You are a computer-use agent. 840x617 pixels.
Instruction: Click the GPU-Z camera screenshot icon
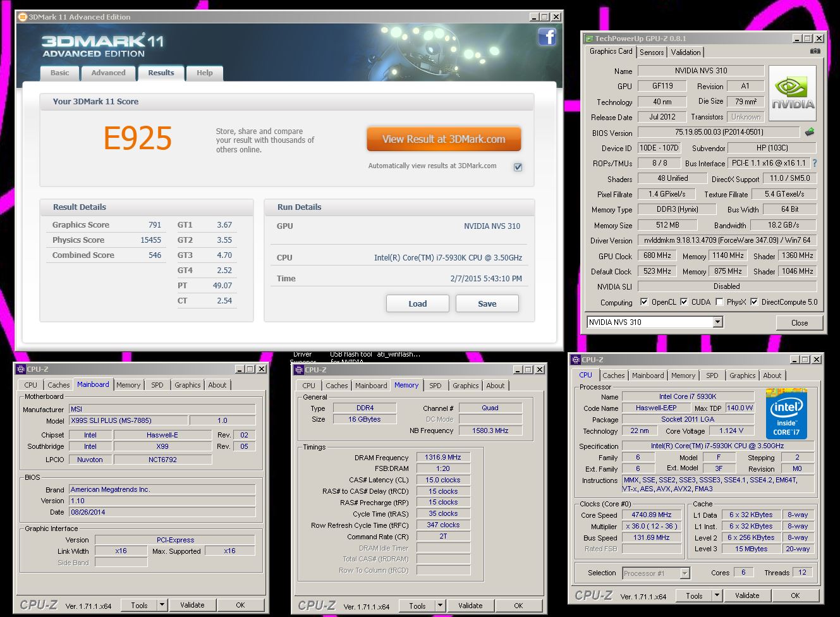815,51
